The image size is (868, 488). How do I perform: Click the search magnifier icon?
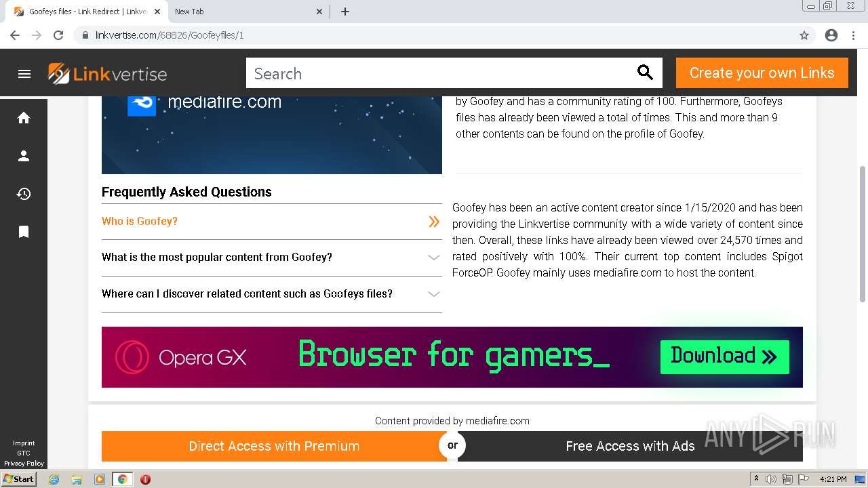tap(645, 73)
